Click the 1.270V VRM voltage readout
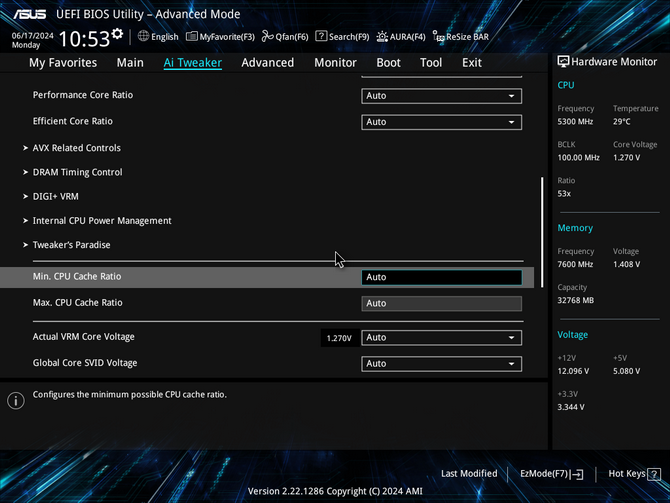The image size is (670, 503). click(339, 338)
